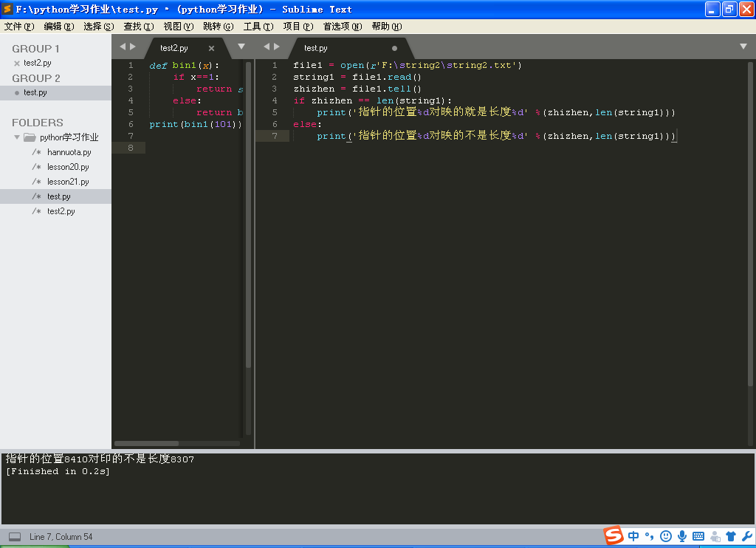This screenshot has height=548, width=756.
Task: Open lesson21.py from the folder sidebar
Action: pos(68,182)
